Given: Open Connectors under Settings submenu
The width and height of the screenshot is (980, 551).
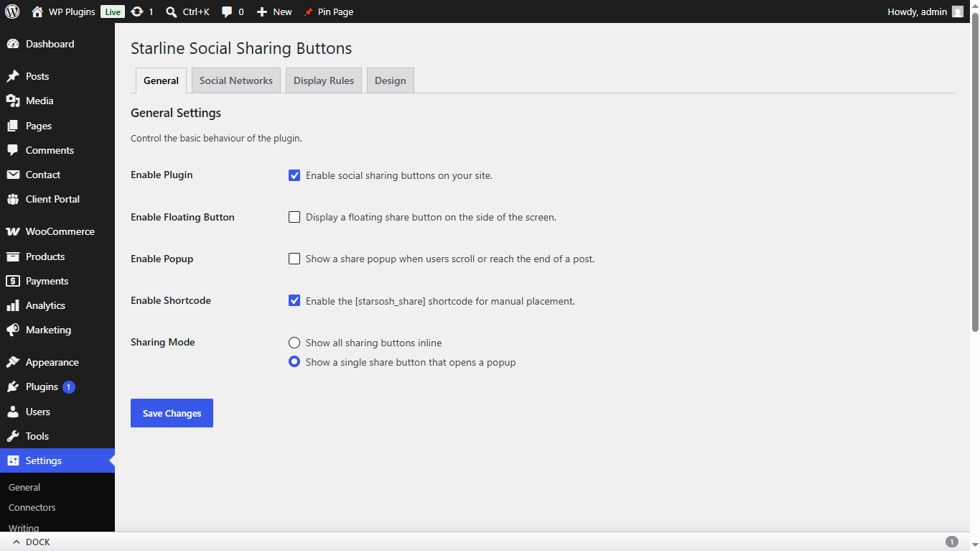Looking at the screenshot, I should pos(32,507).
